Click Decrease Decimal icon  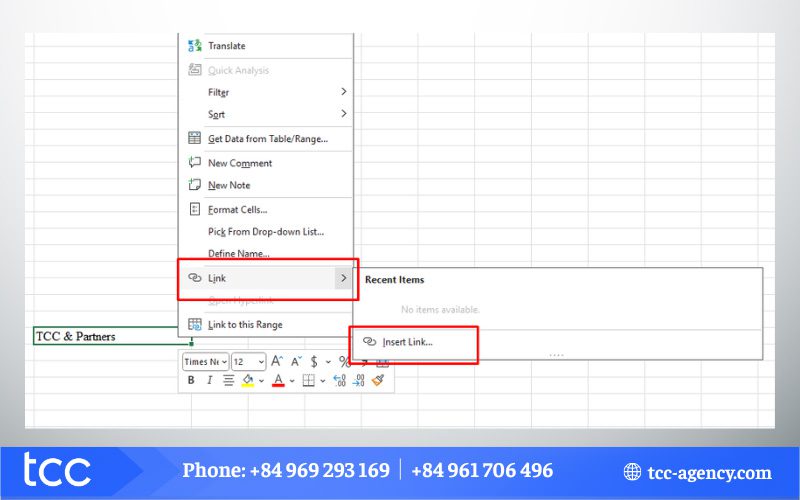[x=358, y=381]
